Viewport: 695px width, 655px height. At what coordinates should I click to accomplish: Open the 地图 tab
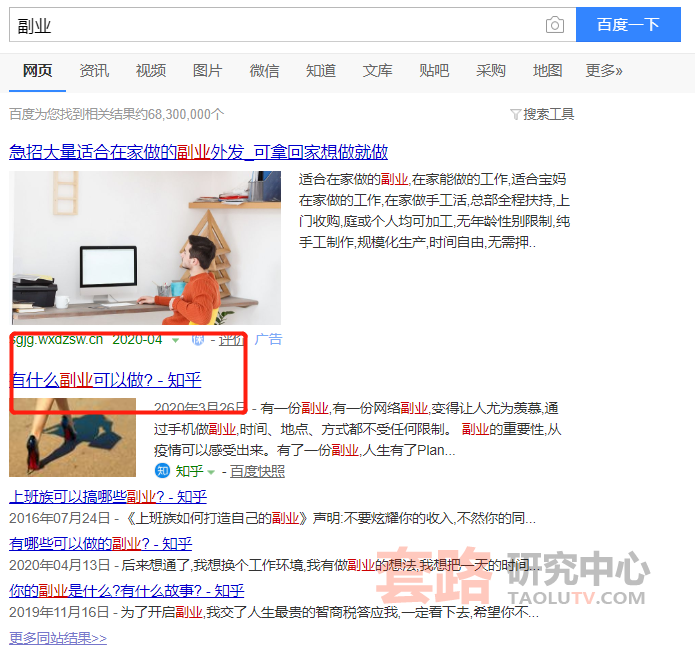[547, 70]
